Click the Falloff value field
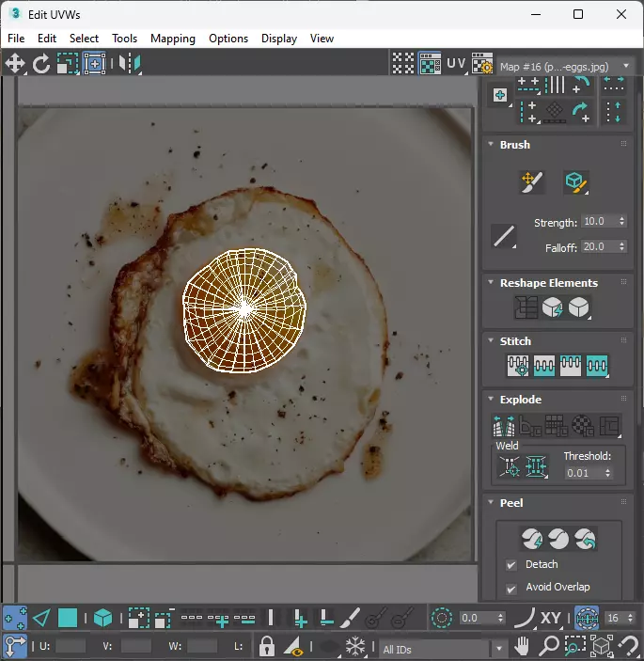 coord(599,246)
